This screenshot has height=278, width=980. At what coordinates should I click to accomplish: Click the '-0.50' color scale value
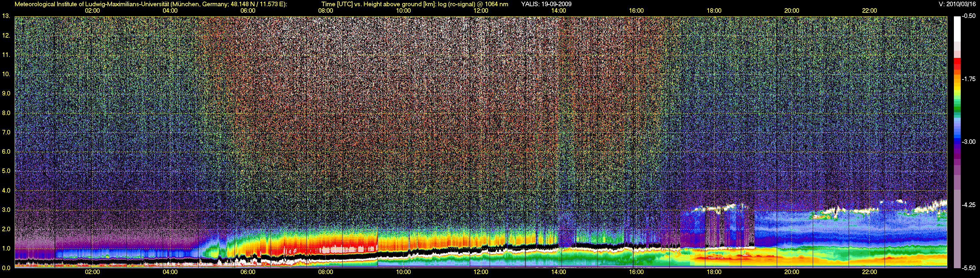[969, 16]
